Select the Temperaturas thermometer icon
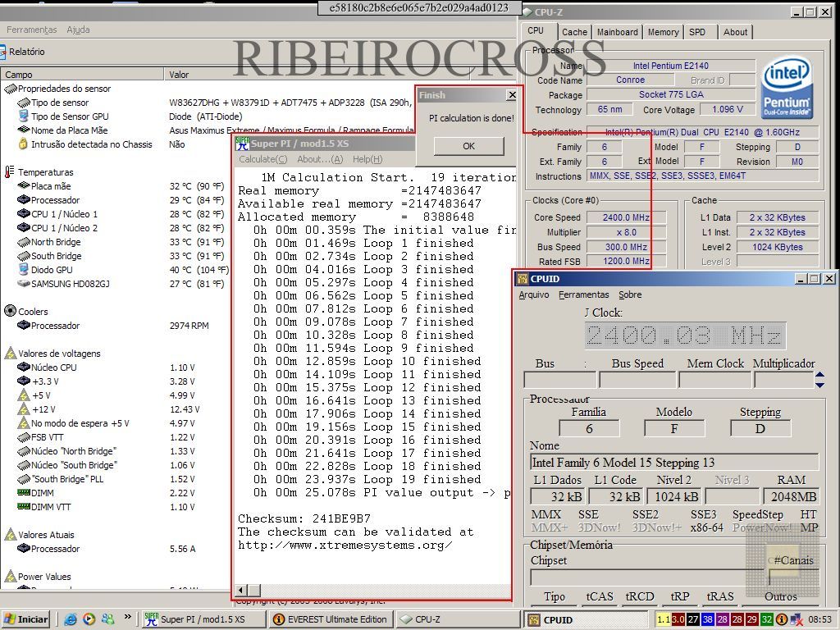 [9, 172]
